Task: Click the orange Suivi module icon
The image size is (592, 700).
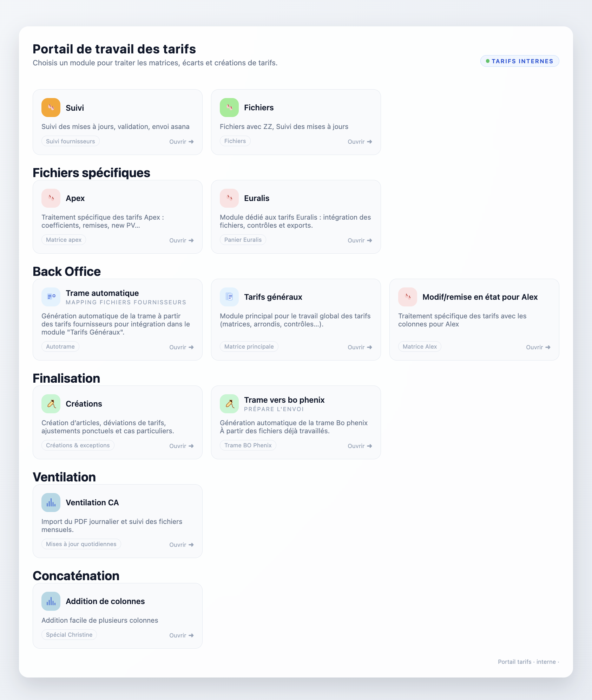Action: (x=51, y=108)
